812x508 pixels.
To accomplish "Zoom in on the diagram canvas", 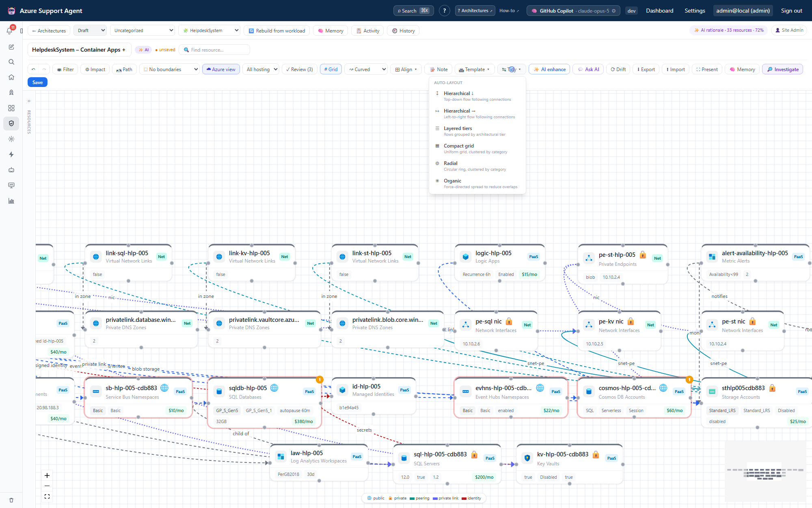I will pyautogui.click(x=47, y=475).
